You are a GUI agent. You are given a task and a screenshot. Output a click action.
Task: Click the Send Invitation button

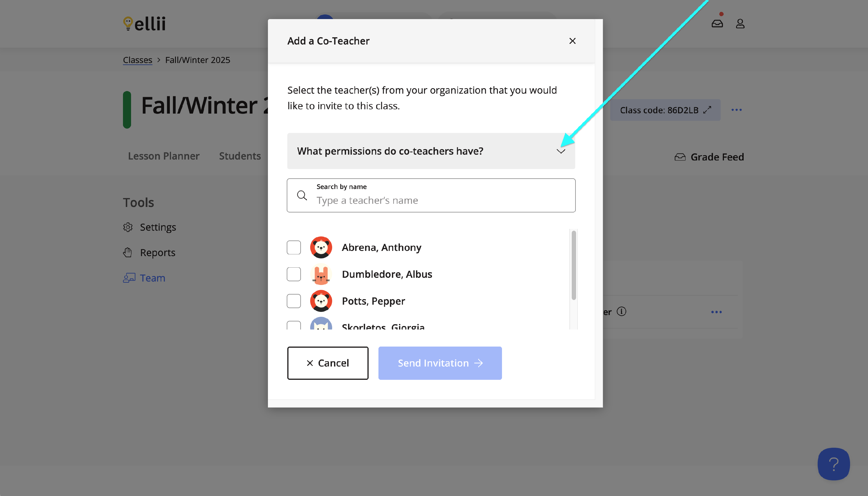pyautogui.click(x=440, y=363)
